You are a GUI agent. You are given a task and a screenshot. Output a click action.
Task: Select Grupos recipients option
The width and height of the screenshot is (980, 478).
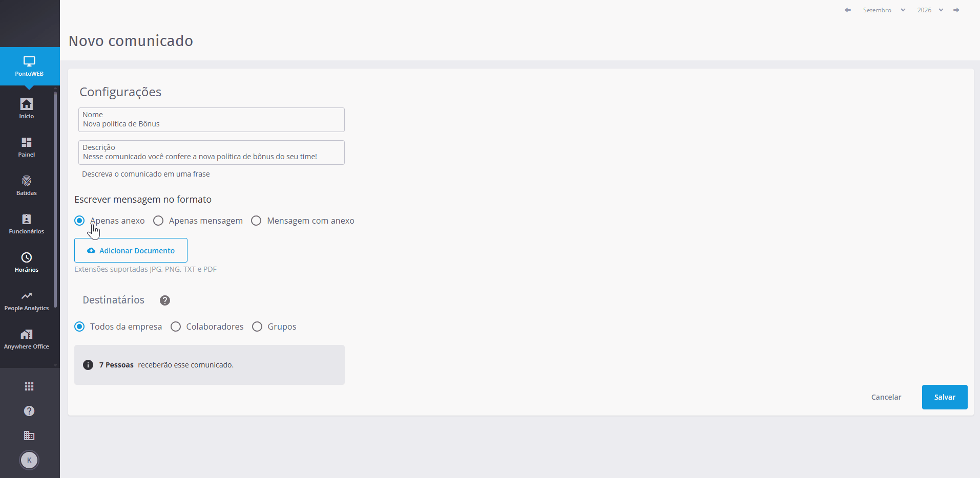(x=274, y=327)
